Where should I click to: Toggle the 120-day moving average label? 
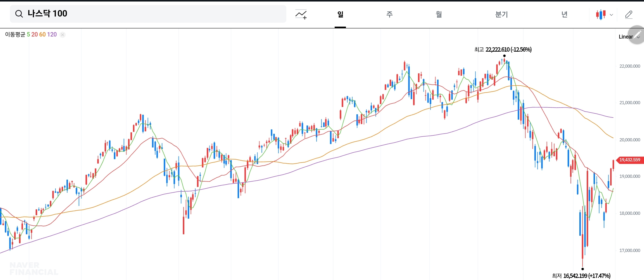pos(52,34)
